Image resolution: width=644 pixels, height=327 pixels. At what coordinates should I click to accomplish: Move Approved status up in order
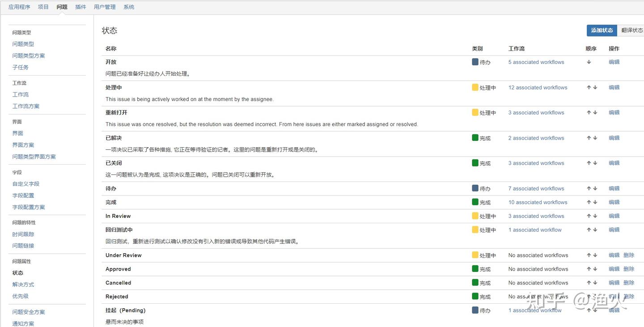point(589,269)
